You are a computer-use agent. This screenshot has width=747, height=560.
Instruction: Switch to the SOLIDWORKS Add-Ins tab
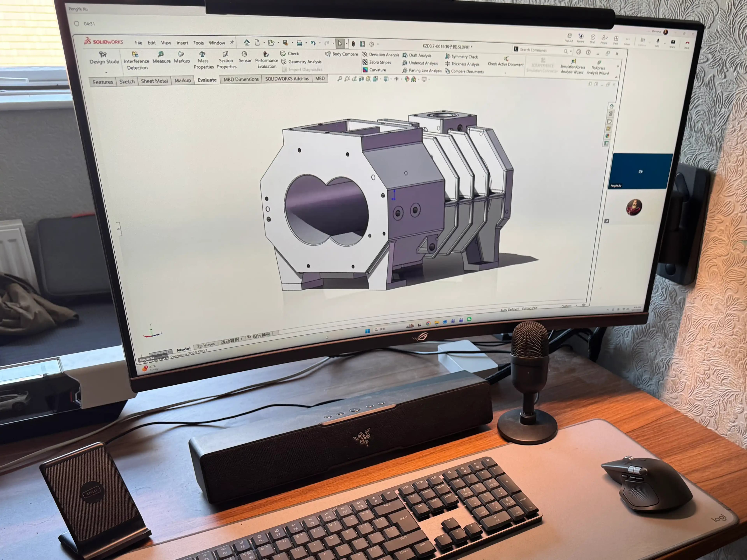point(287,79)
